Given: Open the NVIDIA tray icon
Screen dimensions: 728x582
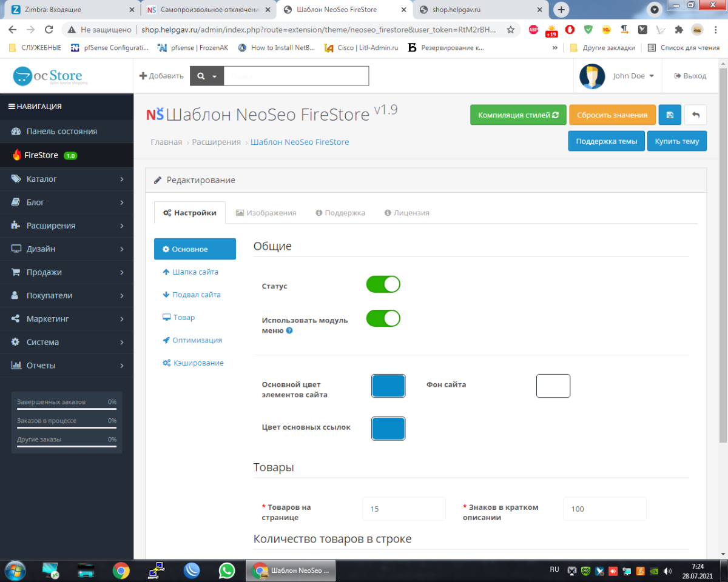Looking at the screenshot, I should 655,570.
